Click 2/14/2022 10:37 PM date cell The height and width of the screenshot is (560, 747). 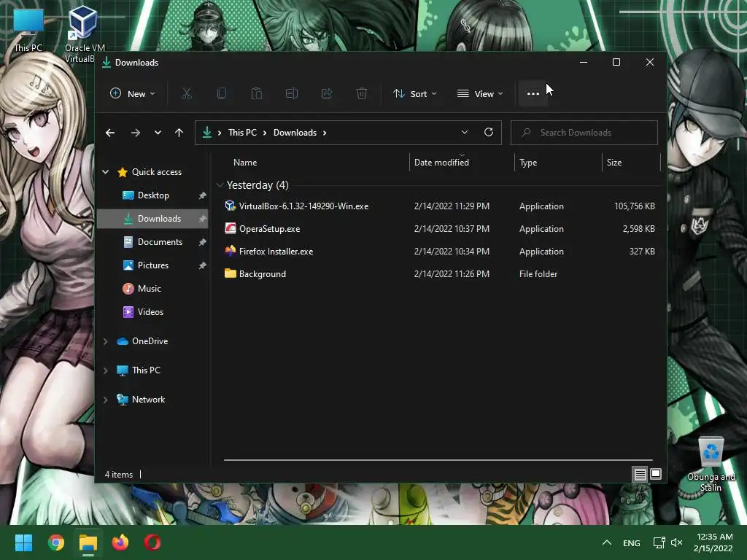[x=452, y=228]
